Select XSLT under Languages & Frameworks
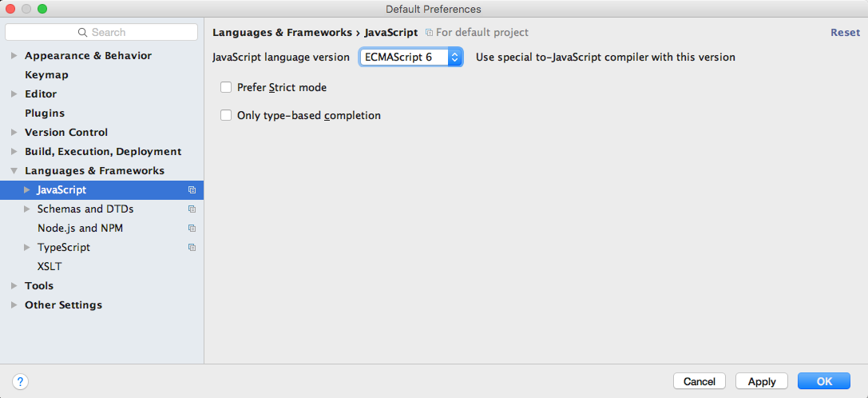Screen dimensions: 868x398 [x=50, y=267]
